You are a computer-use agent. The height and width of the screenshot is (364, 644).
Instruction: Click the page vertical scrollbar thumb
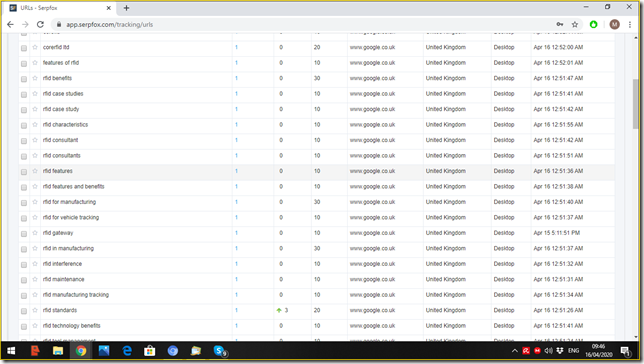pos(636,104)
